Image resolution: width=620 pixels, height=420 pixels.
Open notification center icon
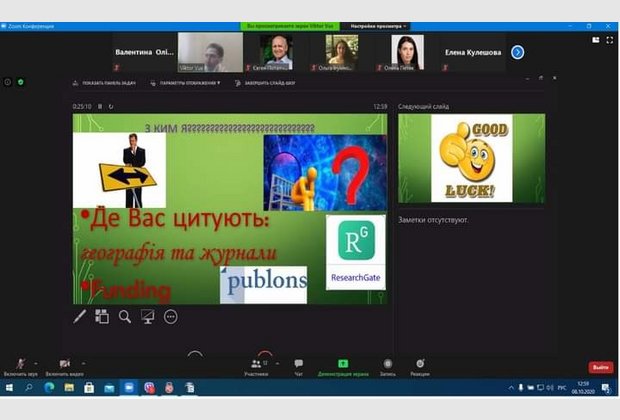click(x=605, y=388)
